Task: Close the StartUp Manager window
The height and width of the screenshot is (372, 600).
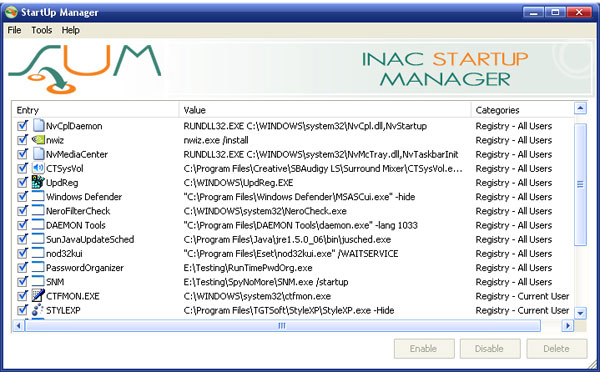Action: (x=579, y=12)
